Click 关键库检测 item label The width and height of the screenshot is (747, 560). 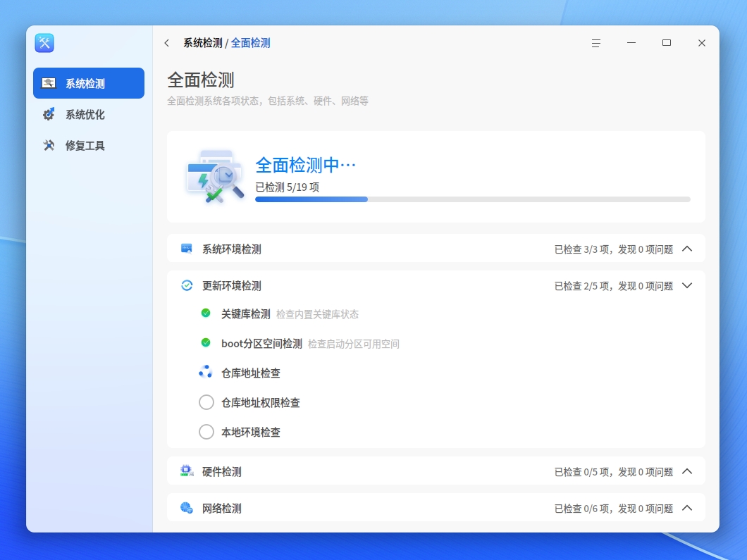pyautogui.click(x=246, y=314)
